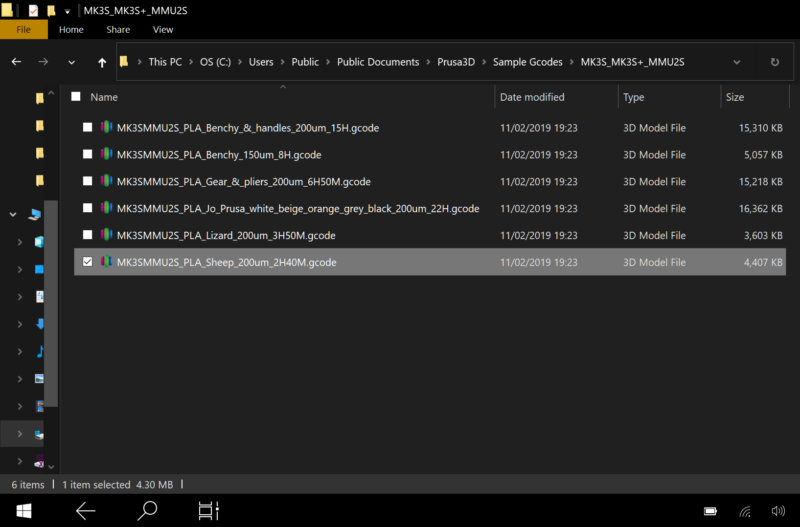The width and height of the screenshot is (800, 527).
Task: Expand the address bar history dropdown
Action: click(737, 62)
